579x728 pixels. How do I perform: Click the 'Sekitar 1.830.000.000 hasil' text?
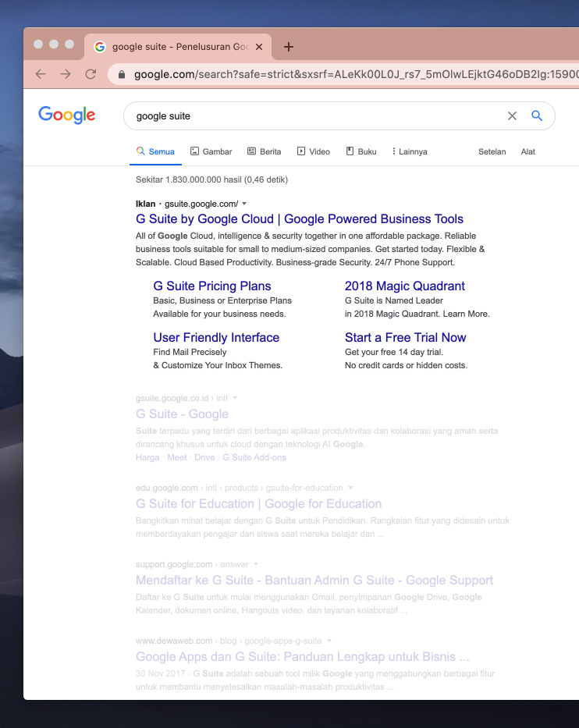pyautogui.click(x=211, y=179)
